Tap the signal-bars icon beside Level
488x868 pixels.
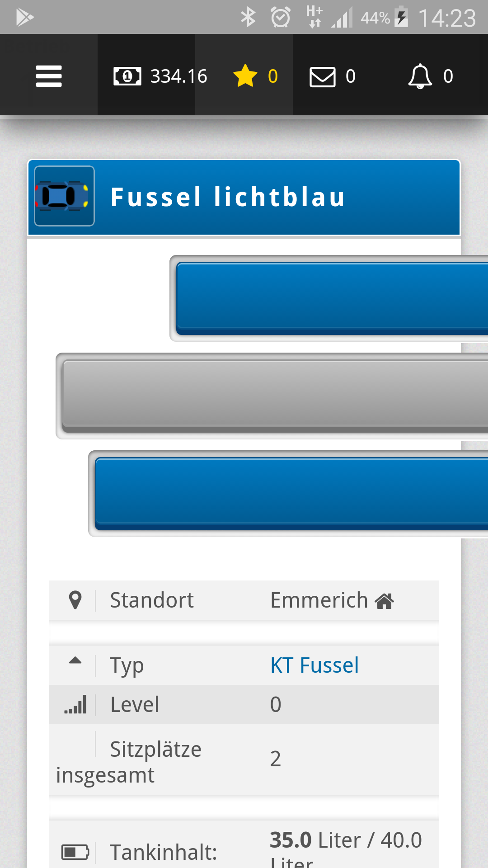[75, 705]
